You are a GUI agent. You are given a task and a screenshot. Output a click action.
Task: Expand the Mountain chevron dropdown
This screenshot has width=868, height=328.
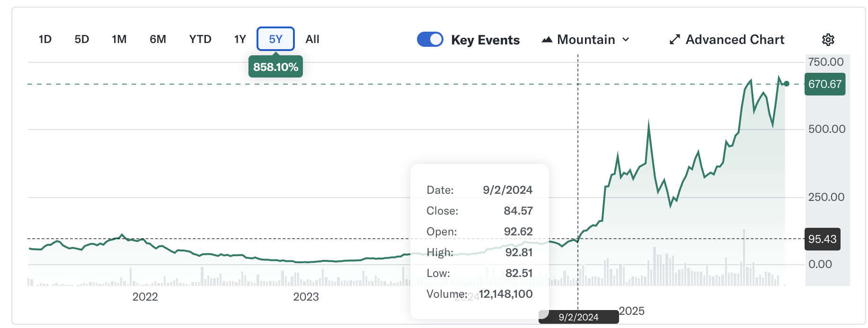coord(626,40)
